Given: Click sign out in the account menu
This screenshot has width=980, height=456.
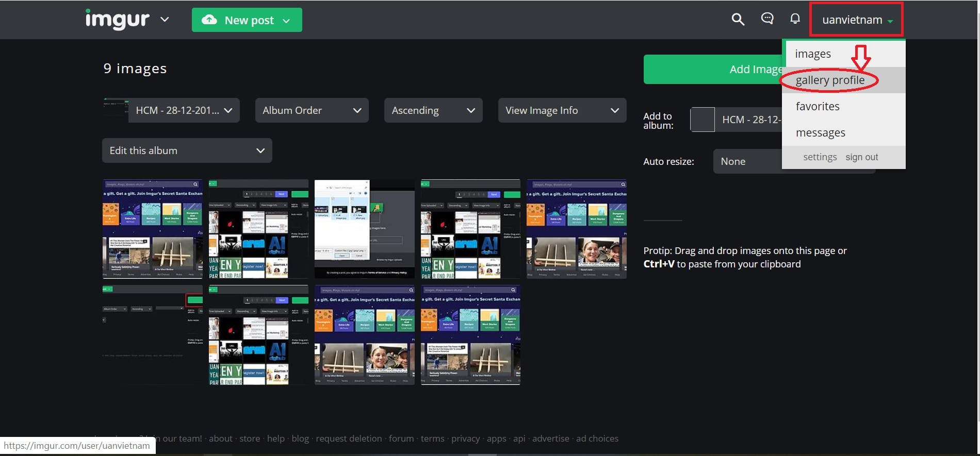Looking at the screenshot, I should point(861,157).
